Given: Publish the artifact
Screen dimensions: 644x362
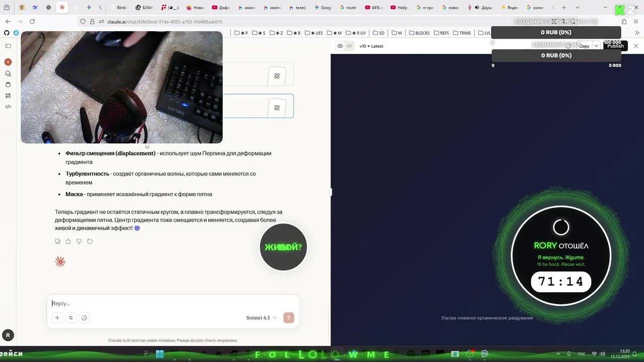Looking at the screenshot, I should [615, 46].
